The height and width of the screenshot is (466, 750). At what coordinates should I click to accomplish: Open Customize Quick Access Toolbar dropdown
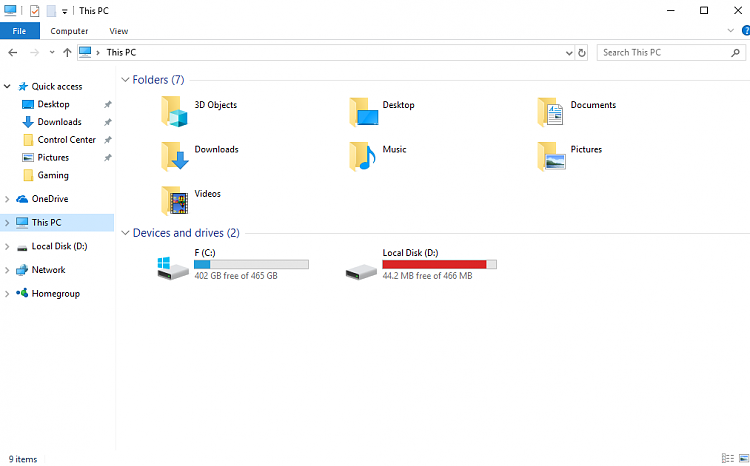65,11
